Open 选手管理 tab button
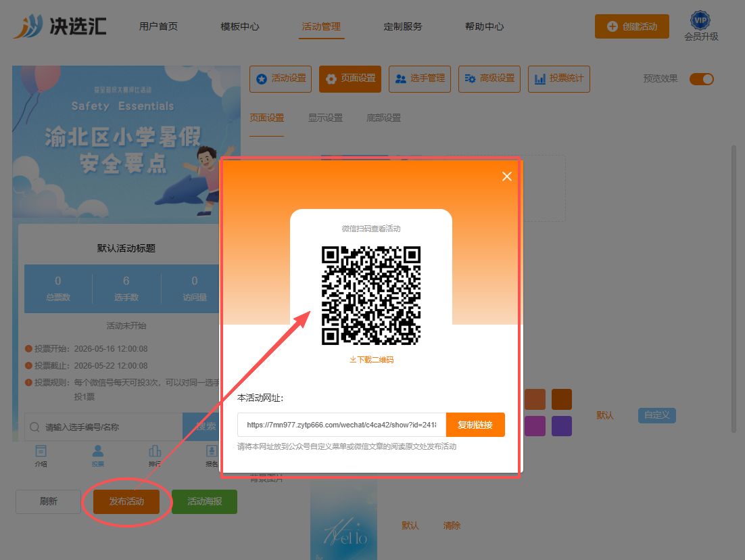This screenshot has height=560, width=745. point(420,79)
